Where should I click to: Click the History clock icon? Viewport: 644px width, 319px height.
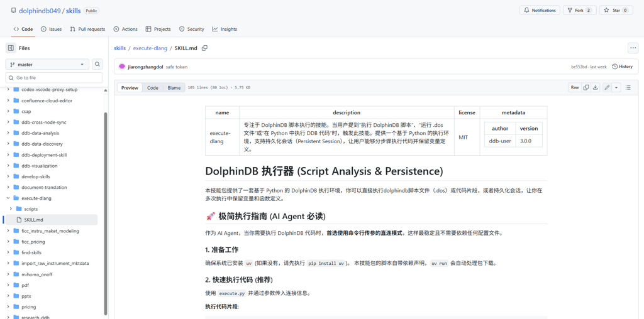(x=615, y=67)
